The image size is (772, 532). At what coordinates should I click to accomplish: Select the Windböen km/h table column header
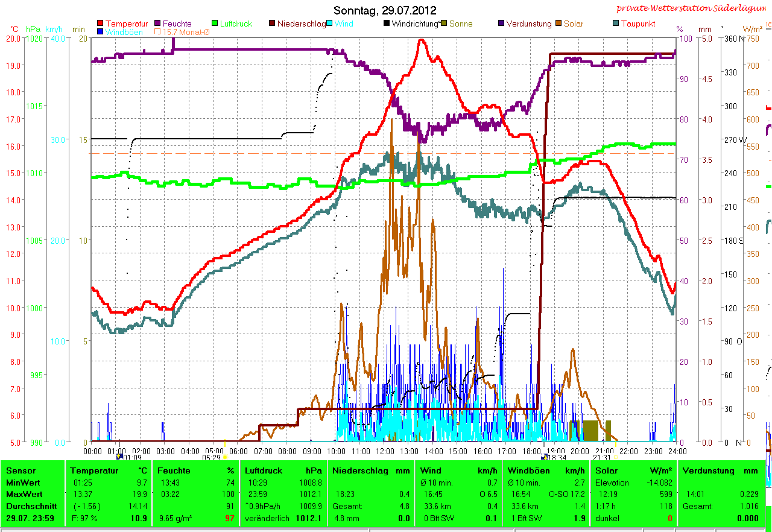pos(546,470)
